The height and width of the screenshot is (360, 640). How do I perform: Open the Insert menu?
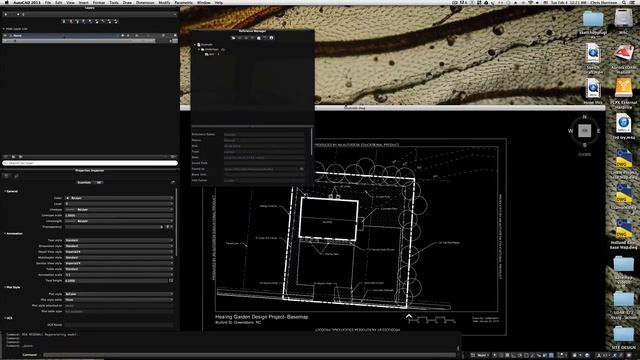point(83,2)
